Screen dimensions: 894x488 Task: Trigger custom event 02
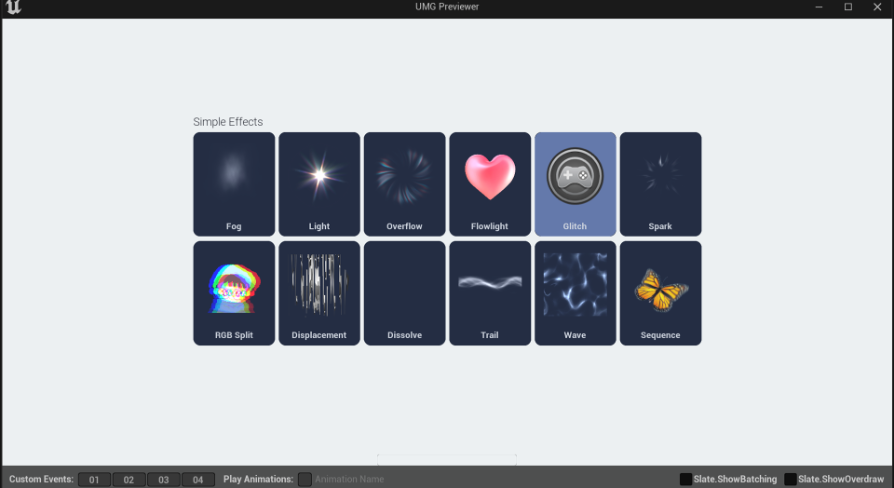(129, 479)
